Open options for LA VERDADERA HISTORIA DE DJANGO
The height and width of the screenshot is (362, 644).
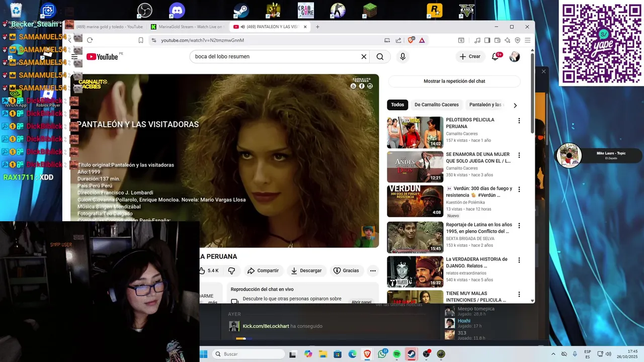coord(519,260)
